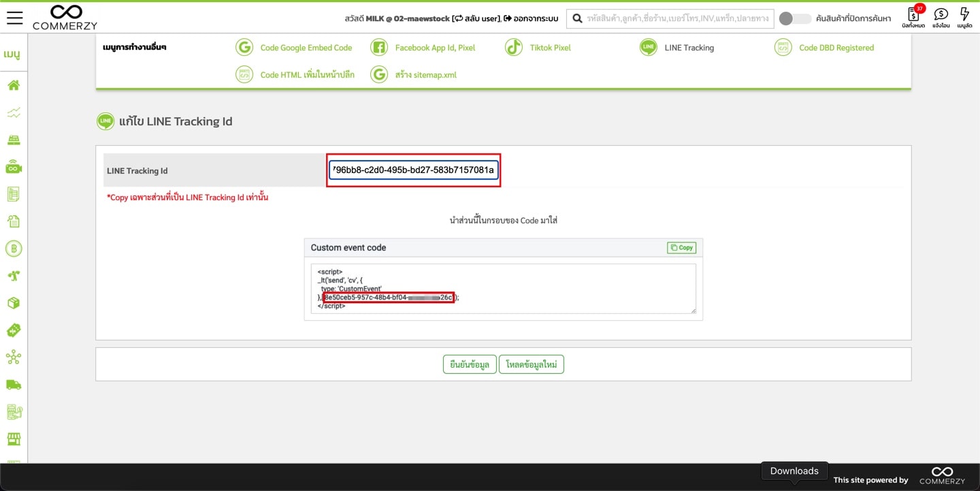Open the baht coin sidebar icon
Screen dimensions: 980x491
pos(14,249)
